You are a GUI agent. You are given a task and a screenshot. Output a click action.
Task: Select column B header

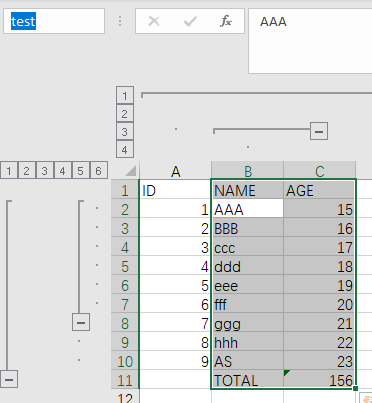tap(248, 171)
